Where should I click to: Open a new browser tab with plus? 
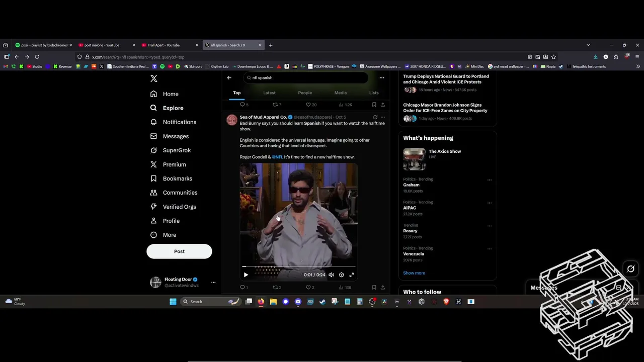point(271,45)
